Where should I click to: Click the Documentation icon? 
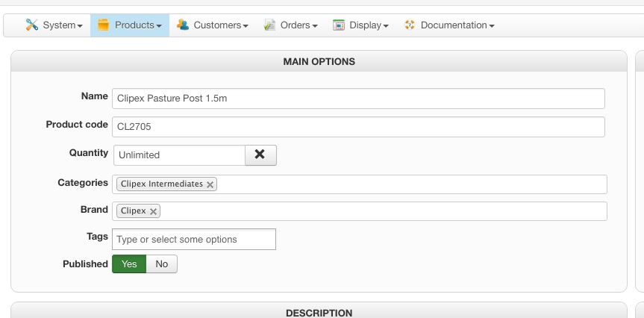(x=409, y=25)
